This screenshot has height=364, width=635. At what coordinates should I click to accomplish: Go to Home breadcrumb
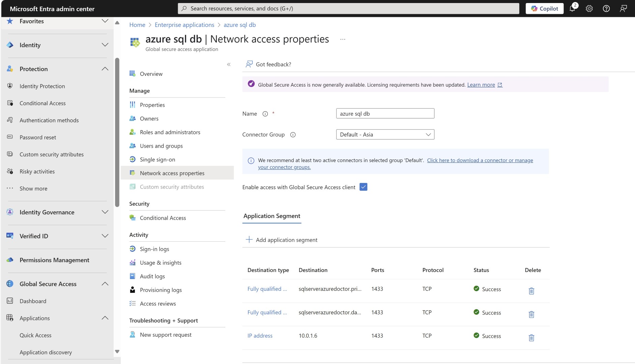click(137, 25)
